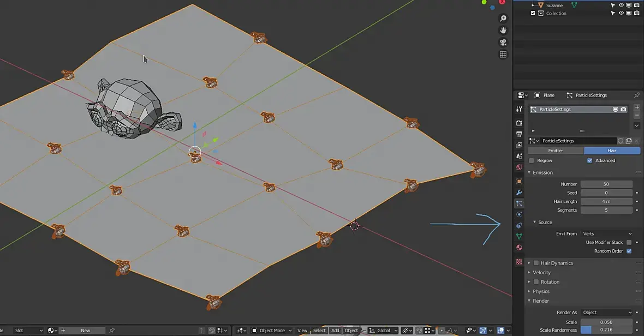The width and height of the screenshot is (644, 336).
Task: Expand the Velocity panel
Action: [541, 272]
